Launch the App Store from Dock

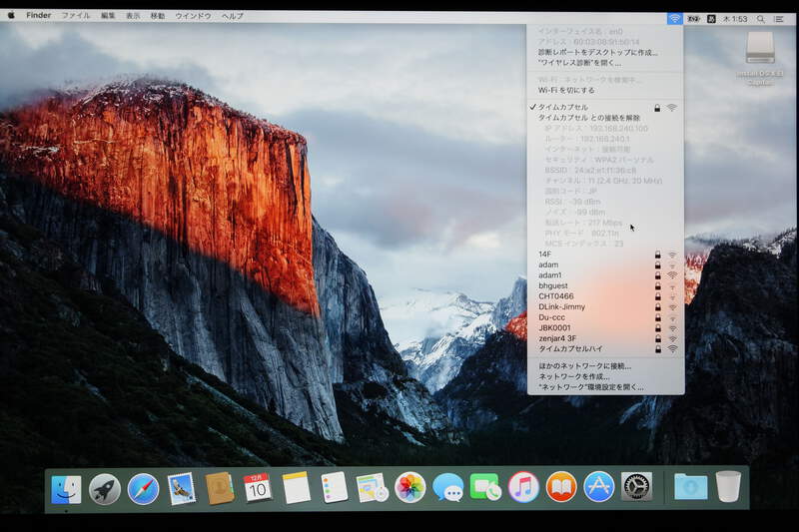click(598, 487)
